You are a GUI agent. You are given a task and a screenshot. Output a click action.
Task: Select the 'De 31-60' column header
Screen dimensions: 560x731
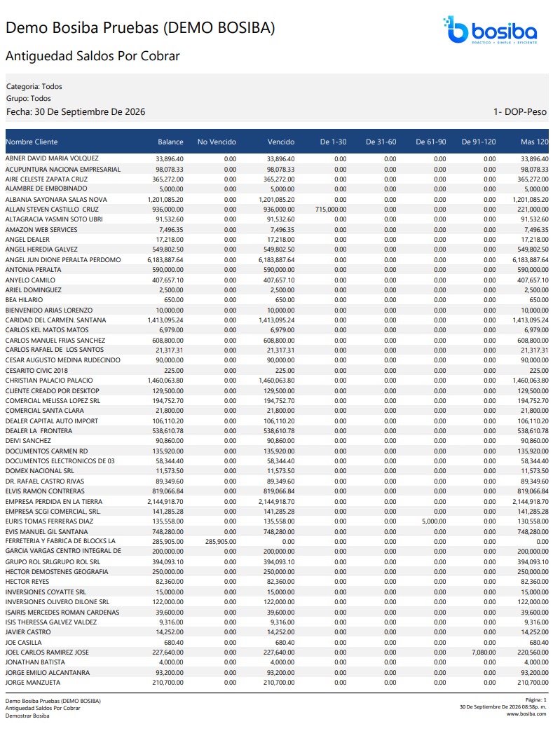tap(381, 142)
